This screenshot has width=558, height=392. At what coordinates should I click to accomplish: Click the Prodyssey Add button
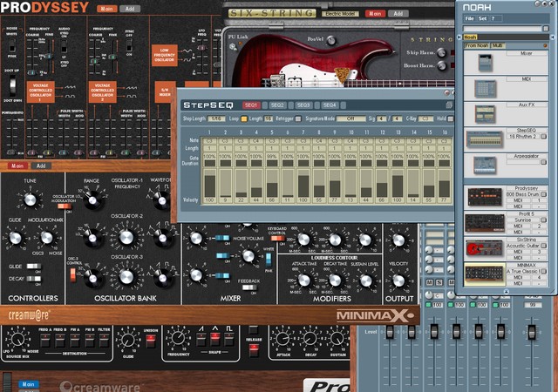tap(130, 9)
